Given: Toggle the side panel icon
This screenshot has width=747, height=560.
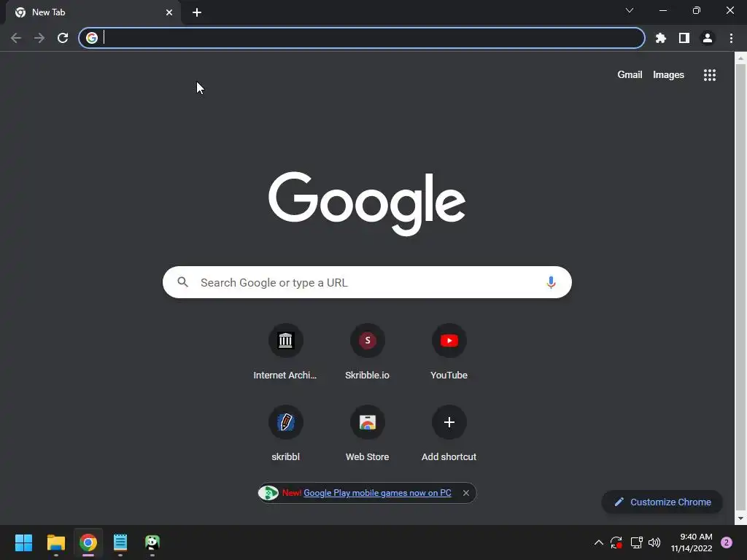Looking at the screenshot, I should [684, 38].
